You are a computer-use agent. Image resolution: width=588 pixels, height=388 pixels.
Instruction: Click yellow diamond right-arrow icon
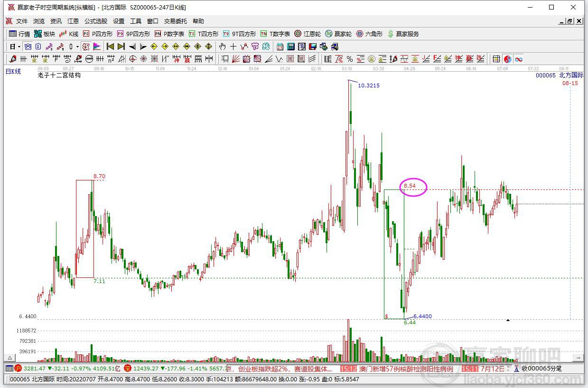[165, 47]
